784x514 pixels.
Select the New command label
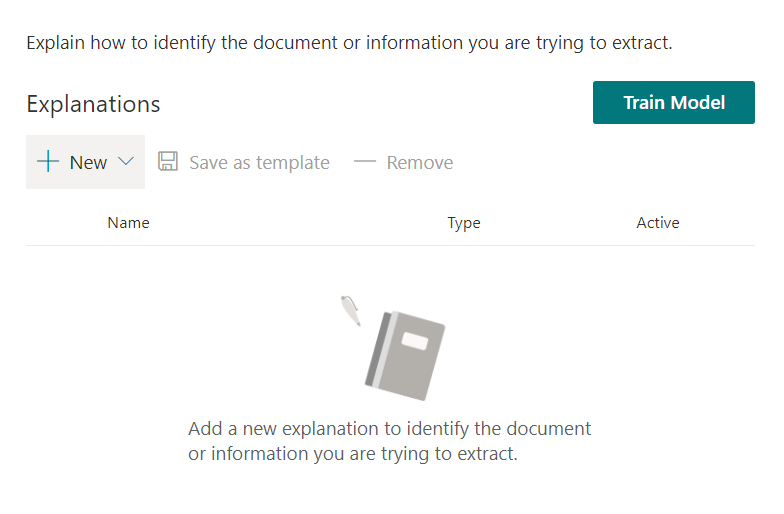point(88,163)
